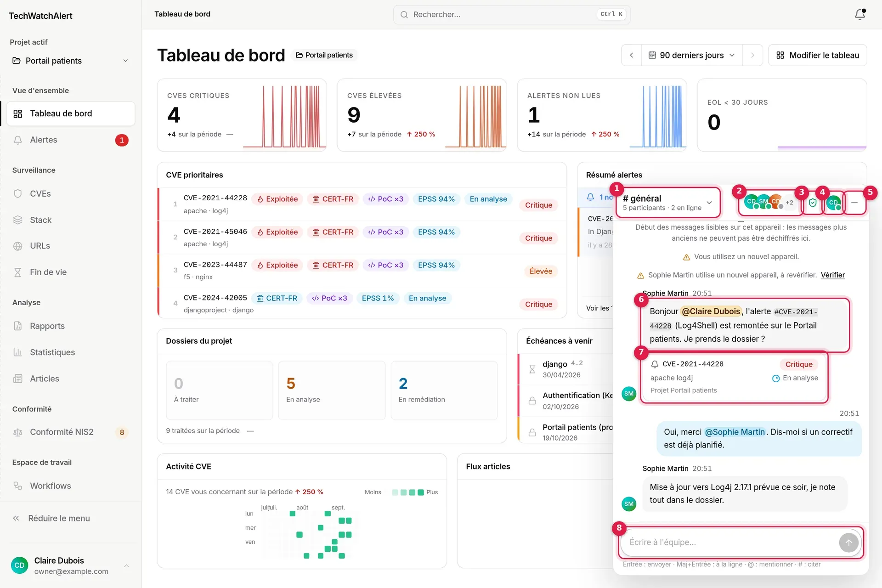Image resolution: width=882 pixels, height=588 pixels.
Task: Collapse sidebar with Réduire le menu
Action: coord(71,518)
